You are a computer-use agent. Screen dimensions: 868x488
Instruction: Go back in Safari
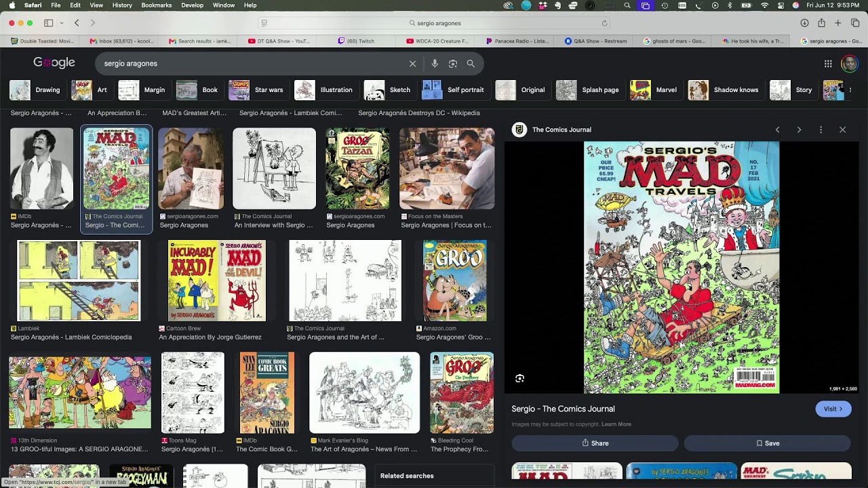point(77,23)
